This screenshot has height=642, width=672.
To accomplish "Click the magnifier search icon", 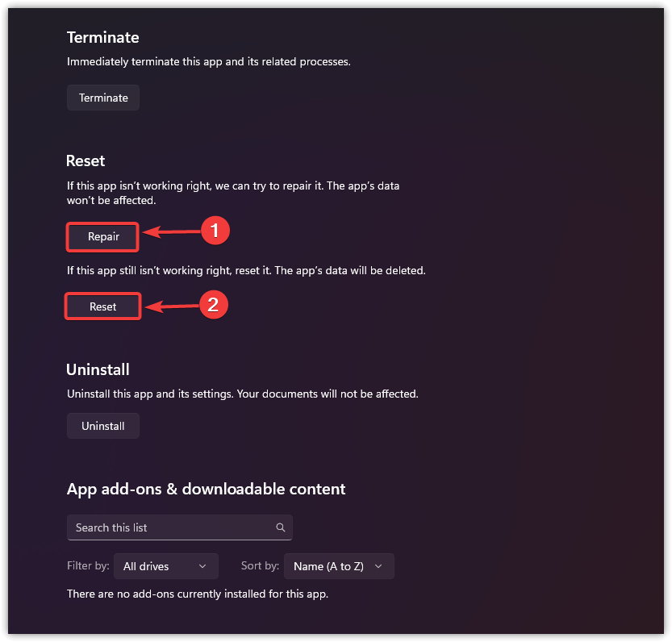I will (x=281, y=527).
